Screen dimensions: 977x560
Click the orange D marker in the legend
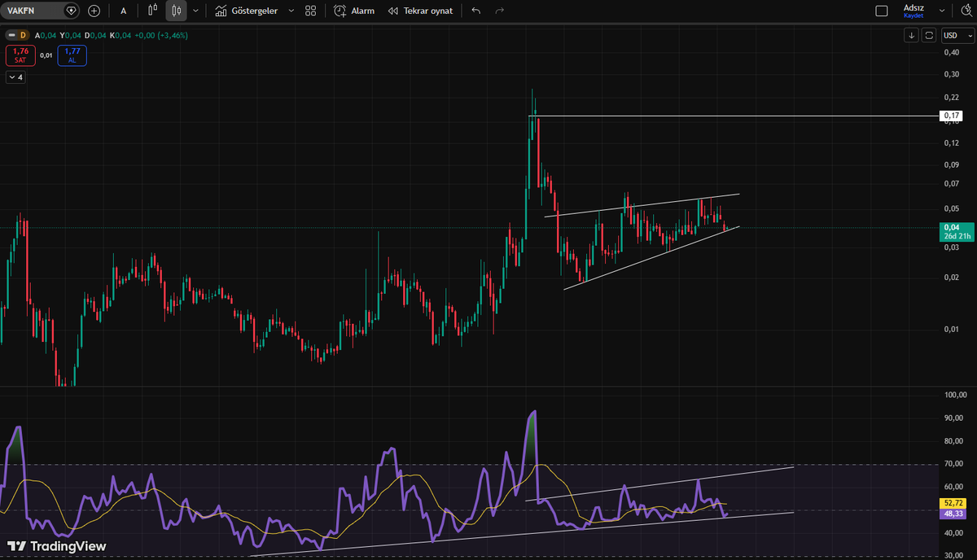click(24, 35)
